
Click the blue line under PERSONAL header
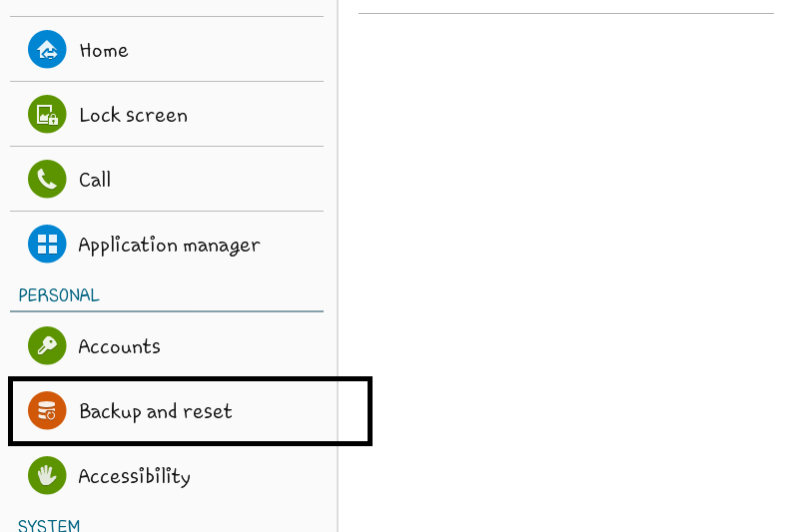click(x=167, y=311)
